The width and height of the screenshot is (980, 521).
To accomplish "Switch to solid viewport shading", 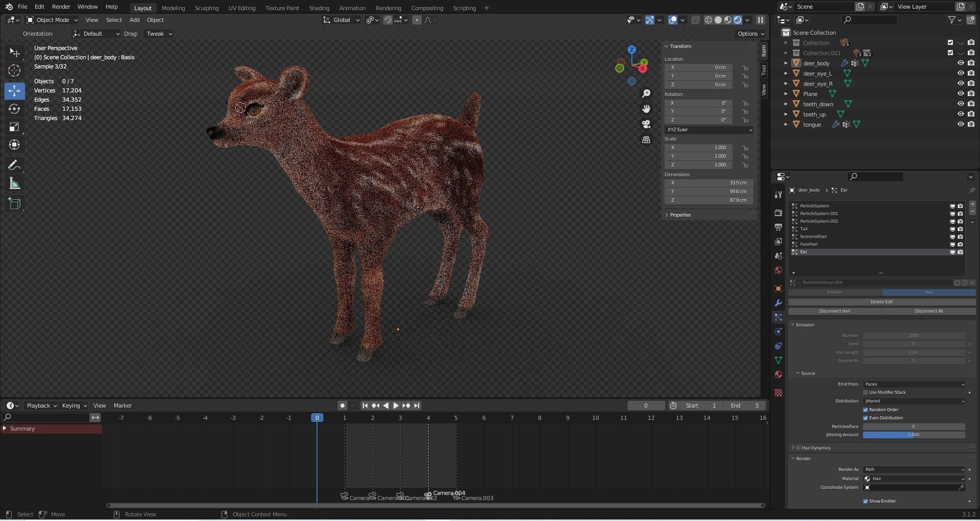I will 718,20.
